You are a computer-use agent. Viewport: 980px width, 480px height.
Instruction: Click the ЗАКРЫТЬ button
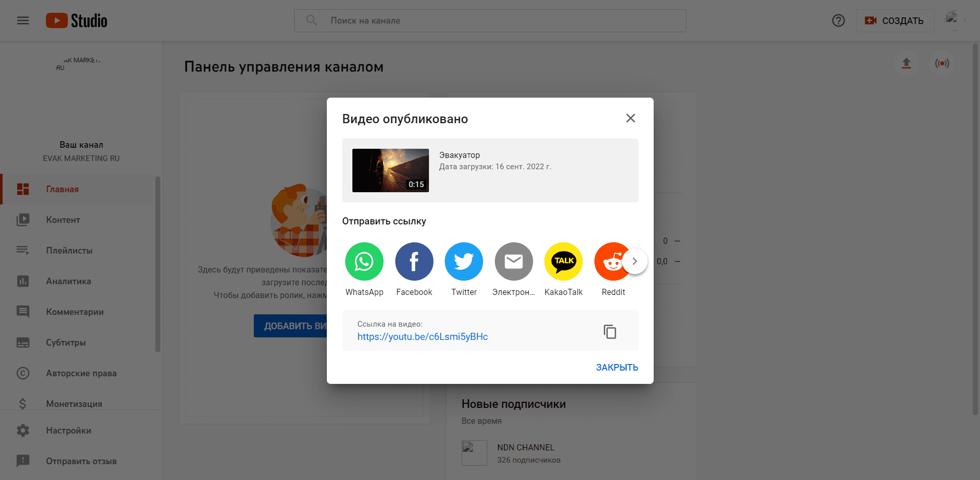617,368
